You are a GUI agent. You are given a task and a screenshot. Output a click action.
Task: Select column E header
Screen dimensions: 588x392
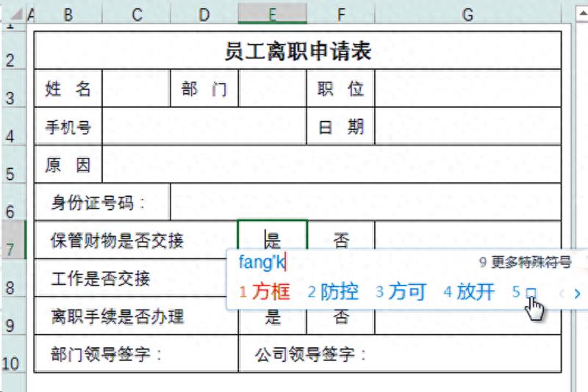coord(272,15)
